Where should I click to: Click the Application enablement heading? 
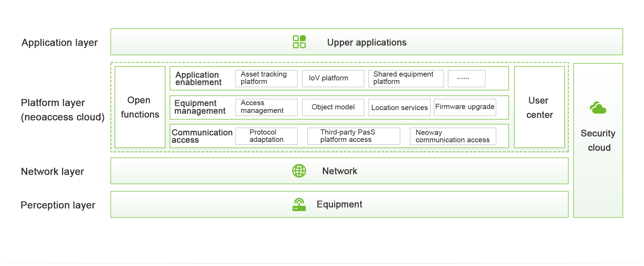coord(198,79)
